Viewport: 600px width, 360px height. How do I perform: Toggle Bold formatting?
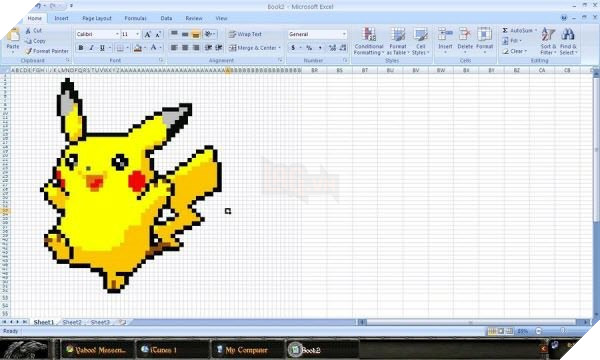click(x=81, y=48)
